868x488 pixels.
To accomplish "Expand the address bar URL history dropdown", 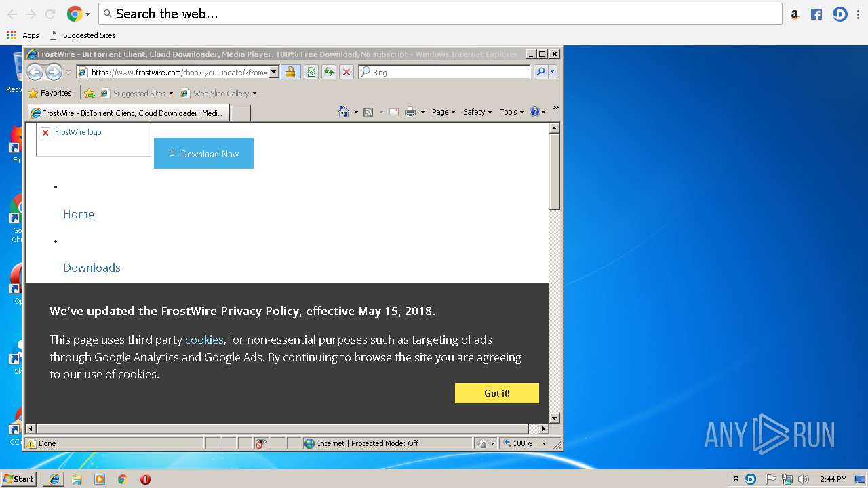I will click(274, 73).
